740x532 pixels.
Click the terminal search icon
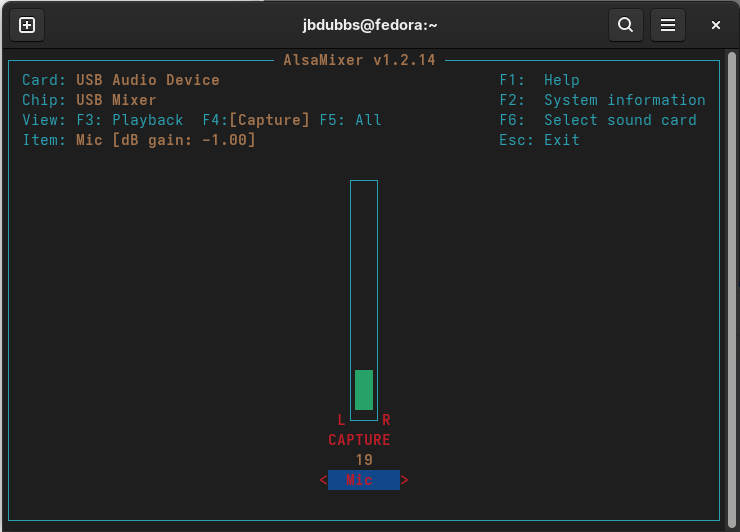(x=625, y=25)
